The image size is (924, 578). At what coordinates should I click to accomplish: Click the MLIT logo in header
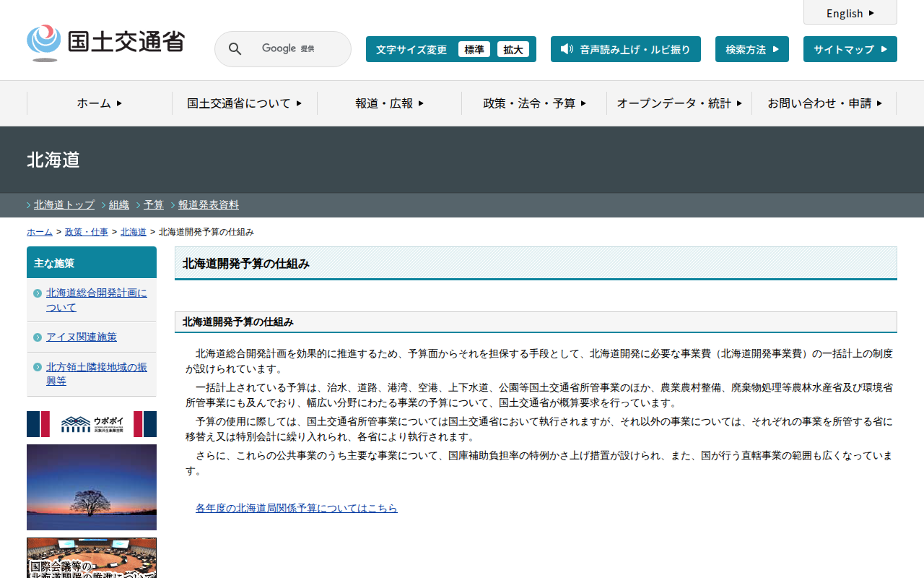tap(105, 43)
